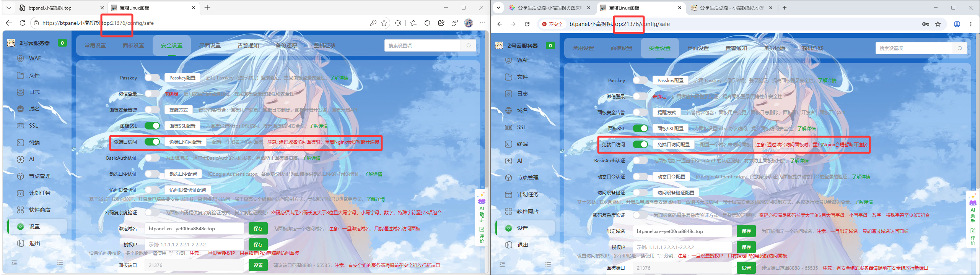This screenshot has width=980, height=275.
Task: Click back arrow in left Edge window
Action: [9, 23]
